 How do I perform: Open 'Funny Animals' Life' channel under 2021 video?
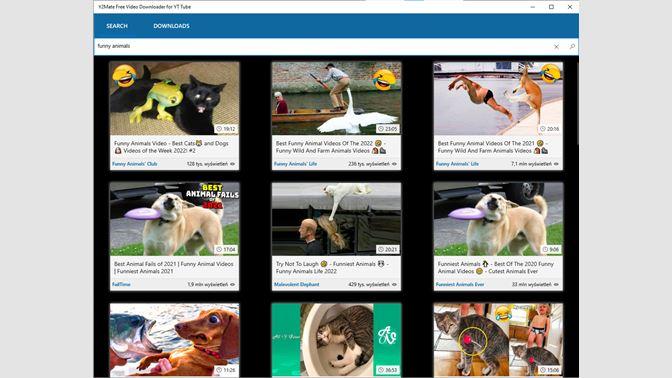(x=457, y=164)
